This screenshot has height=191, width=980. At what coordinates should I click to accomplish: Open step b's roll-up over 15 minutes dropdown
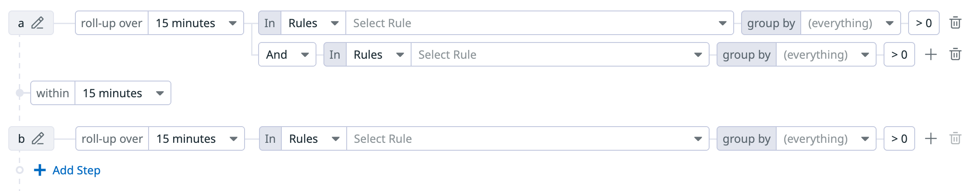click(196, 138)
